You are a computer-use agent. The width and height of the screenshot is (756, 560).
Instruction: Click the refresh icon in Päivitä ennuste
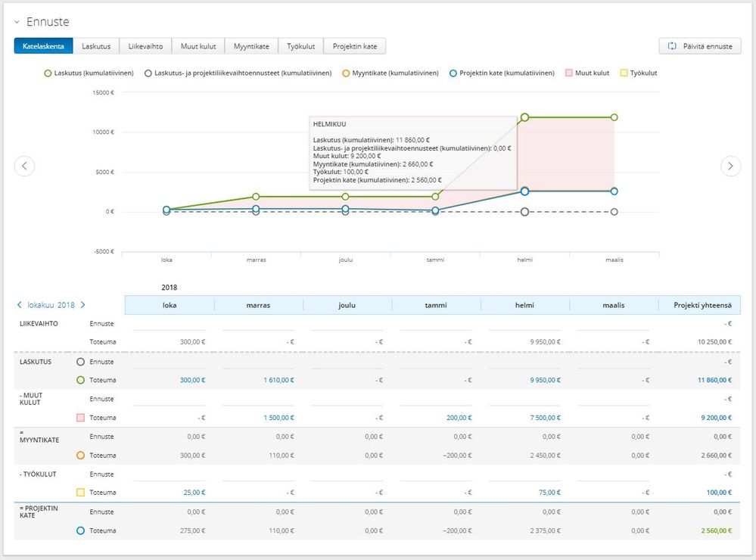671,46
